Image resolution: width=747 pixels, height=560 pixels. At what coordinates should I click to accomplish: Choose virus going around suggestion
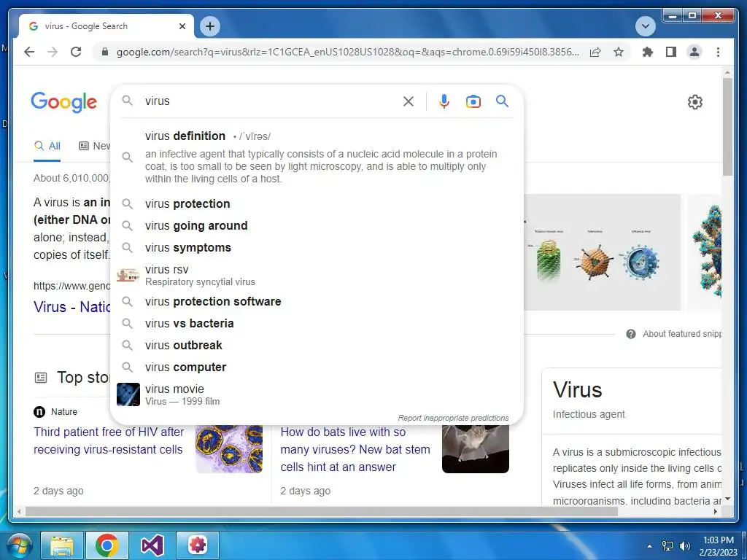[x=317, y=226]
